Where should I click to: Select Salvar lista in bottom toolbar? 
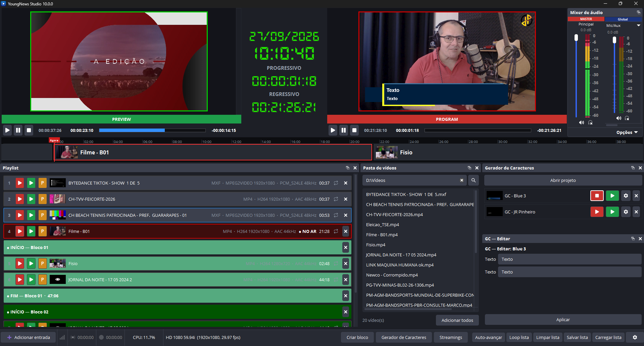[x=577, y=337]
